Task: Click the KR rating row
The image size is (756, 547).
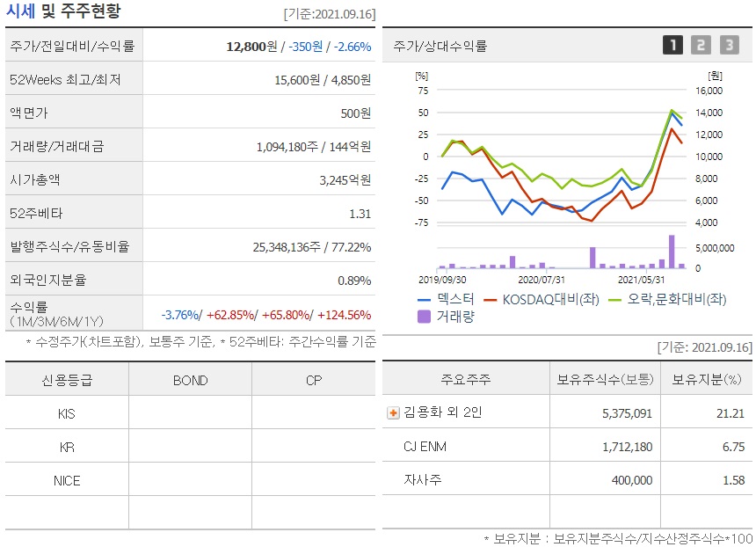Action: pos(190,447)
